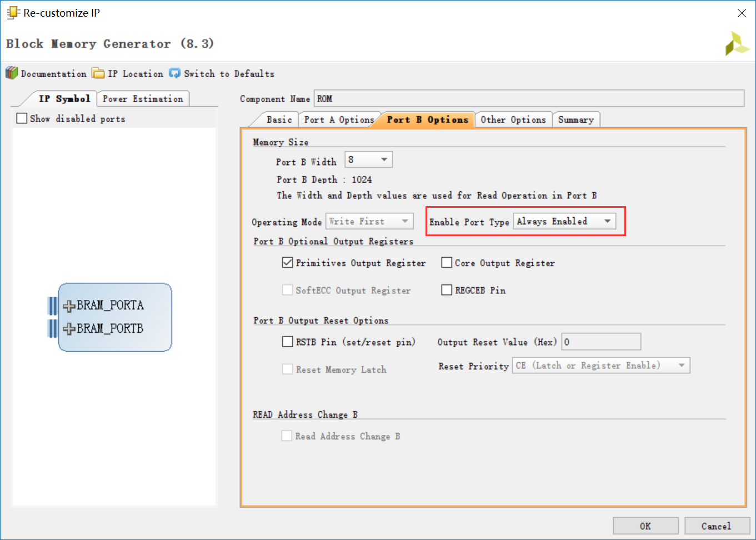Switch to the Power Estimation tab
Viewport: 756px width, 540px height.
143,99
